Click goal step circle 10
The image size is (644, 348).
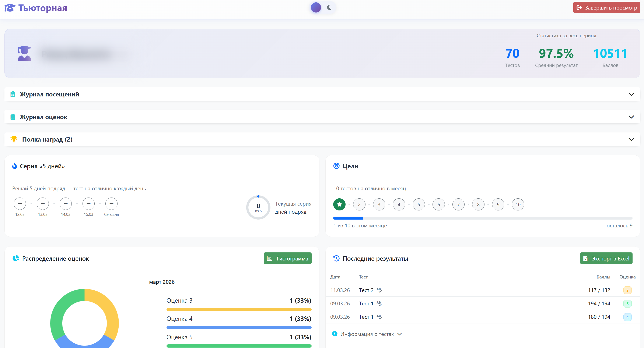518,205
